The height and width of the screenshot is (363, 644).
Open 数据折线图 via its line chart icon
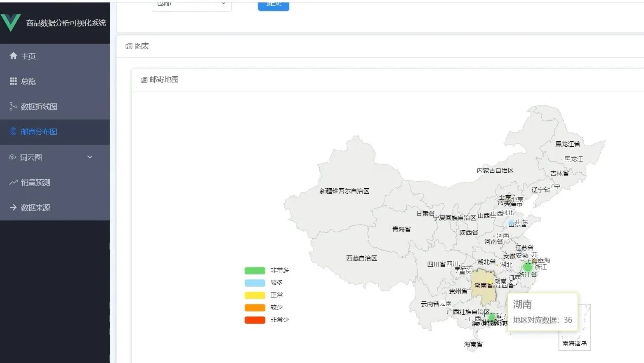point(12,106)
